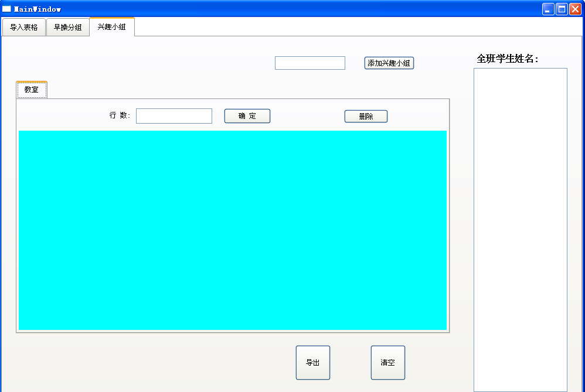The height and width of the screenshot is (392, 585).
Task: Click the cyan classroom seating area
Action: pos(233,230)
